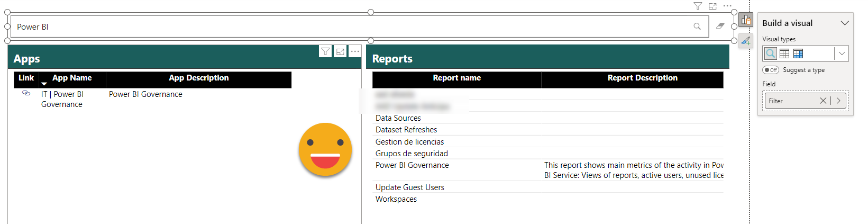Expand the Filter field options arrow
The image size is (868, 224).
click(838, 101)
